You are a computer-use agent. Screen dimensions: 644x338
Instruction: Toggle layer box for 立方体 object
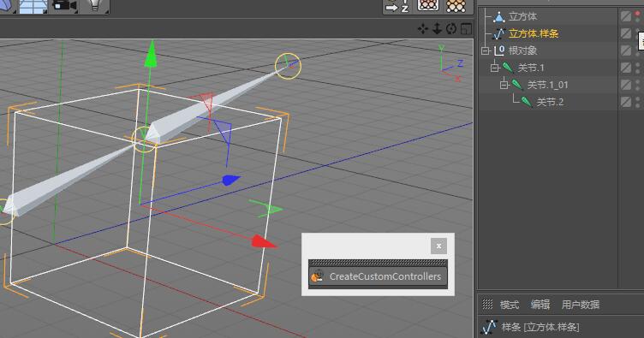(x=626, y=16)
